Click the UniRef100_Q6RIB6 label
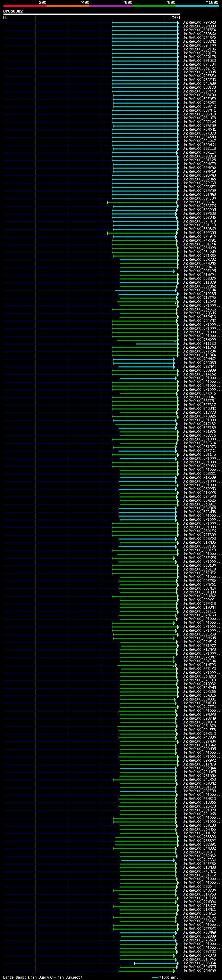The width and height of the screenshot is (222, 980). pyautogui.click(x=199, y=49)
